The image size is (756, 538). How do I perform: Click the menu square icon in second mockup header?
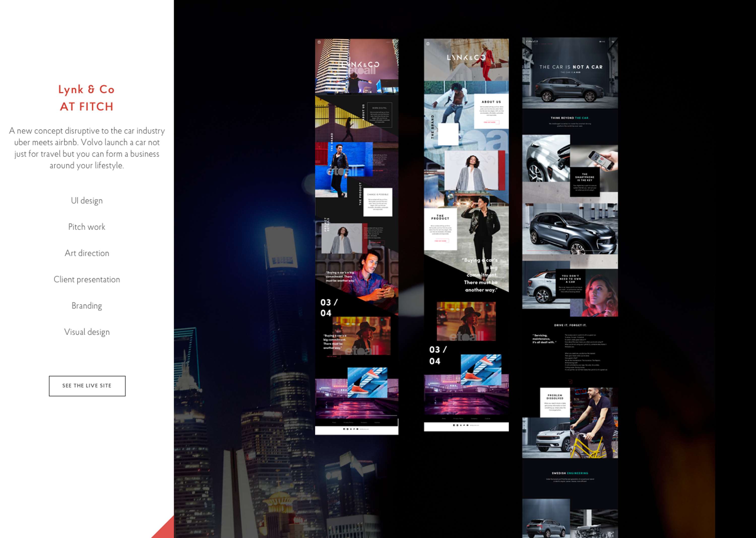(428, 43)
